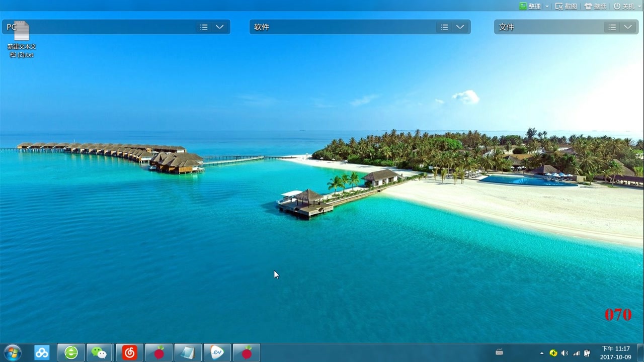The width and height of the screenshot is (644, 362).
Task: Collapse the PC panel chevron
Action: (x=219, y=27)
